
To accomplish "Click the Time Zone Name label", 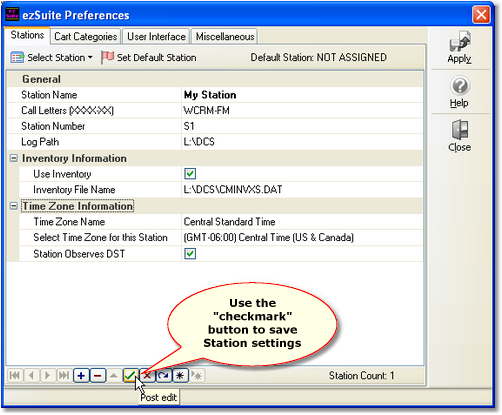I will (69, 222).
